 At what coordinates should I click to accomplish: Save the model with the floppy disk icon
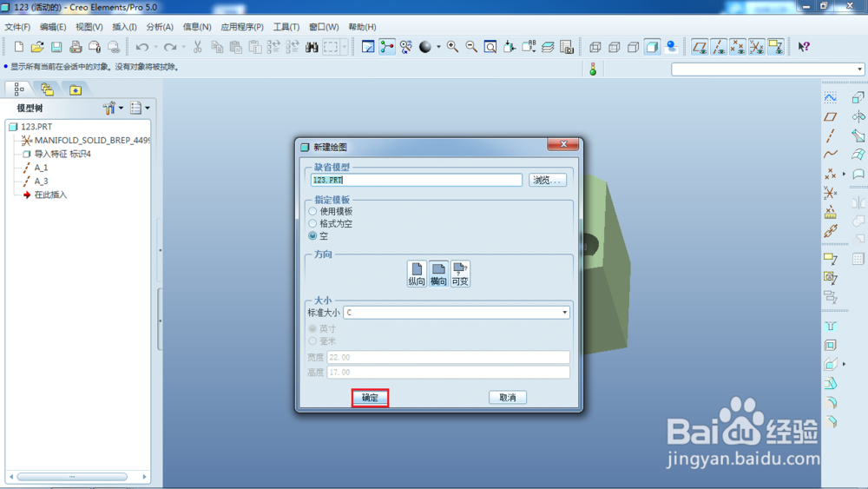point(56,47)
